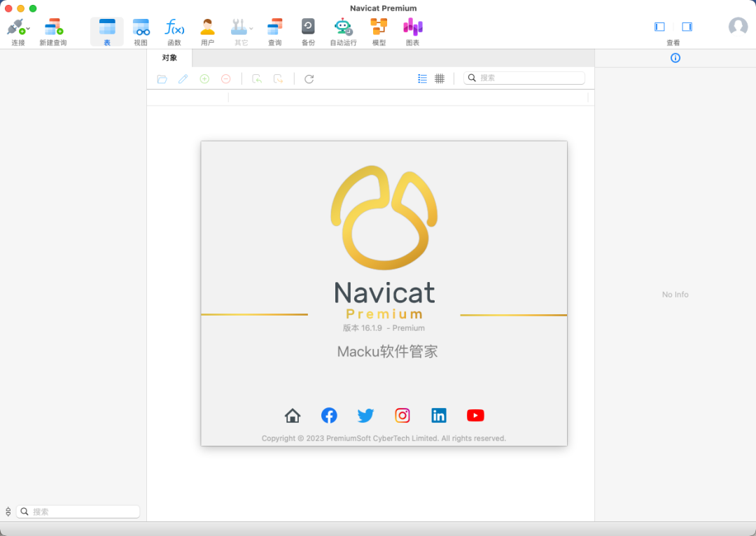This screenshot has height=536, width=756.
Task: Click the 'No Info' text
Action: point(675,295)
